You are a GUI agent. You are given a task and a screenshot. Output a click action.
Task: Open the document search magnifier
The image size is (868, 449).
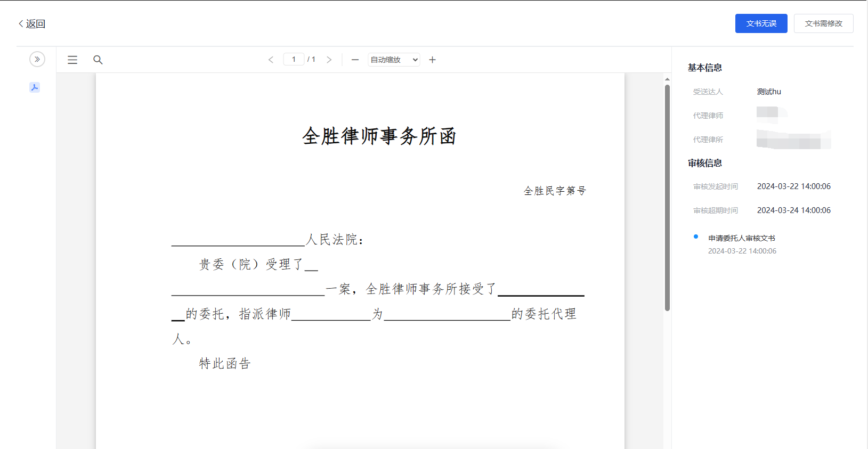coord(98,60)
